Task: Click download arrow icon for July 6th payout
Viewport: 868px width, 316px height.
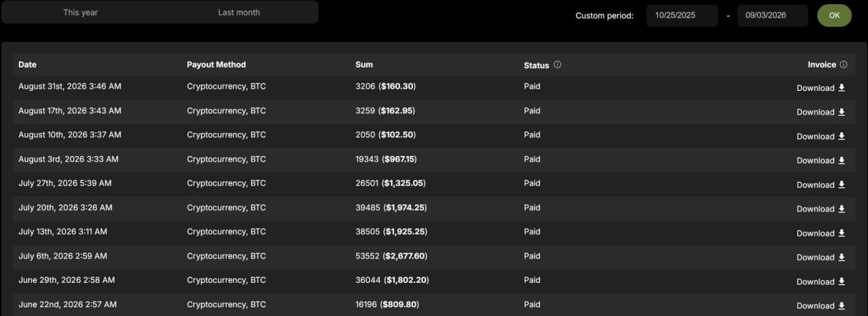Action: click(842, 257)
